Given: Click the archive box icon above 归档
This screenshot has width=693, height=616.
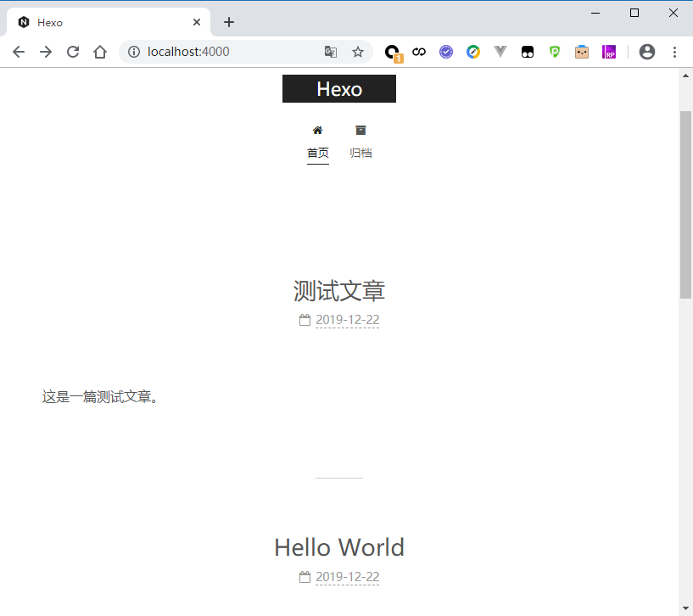Looking at the screenshot, I should (360, 131).
